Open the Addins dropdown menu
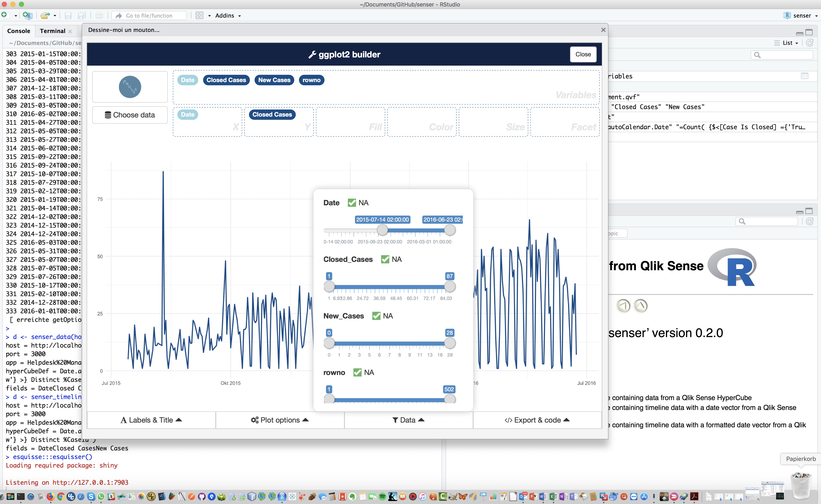The image size is (821, 504). 228,16
